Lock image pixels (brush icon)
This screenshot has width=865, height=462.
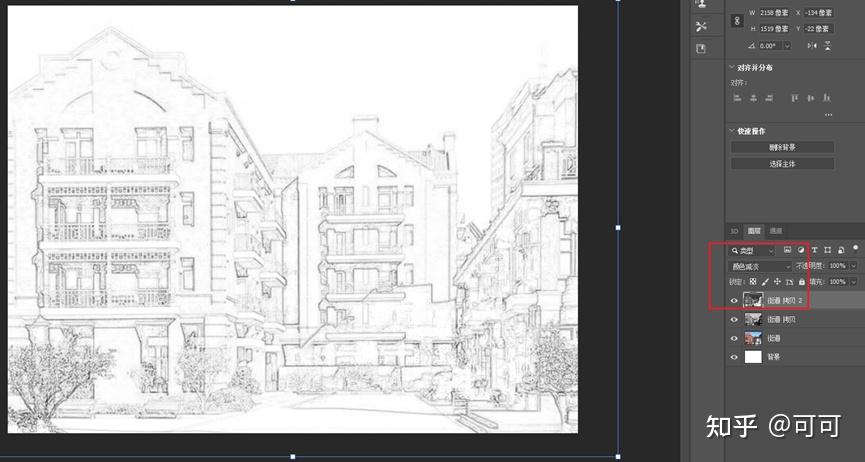coord(765,282)
